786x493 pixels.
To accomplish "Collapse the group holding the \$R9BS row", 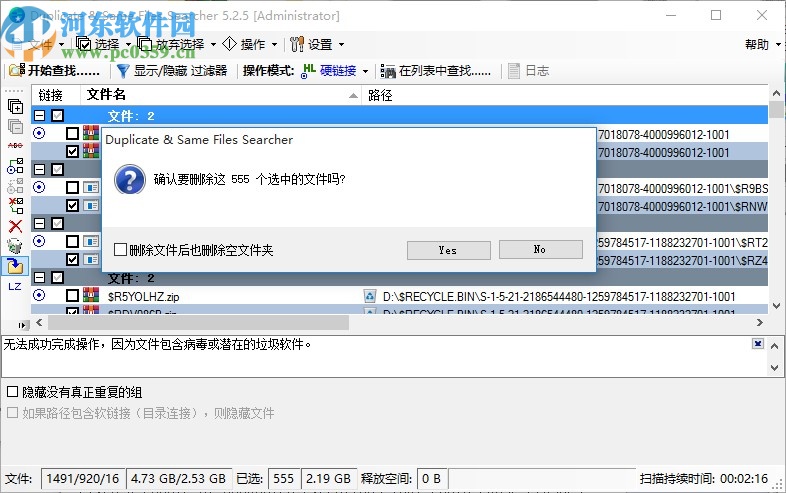I will (x=40, y=170).
